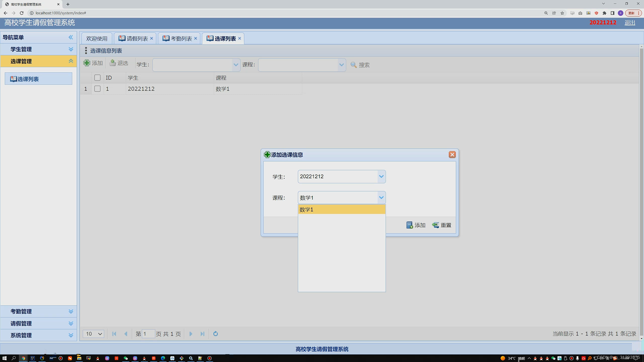Screen dimensions: 644x362
Task: Open the 课程 filter dropdown in the toolbar
Action: [x=341, y=65]
